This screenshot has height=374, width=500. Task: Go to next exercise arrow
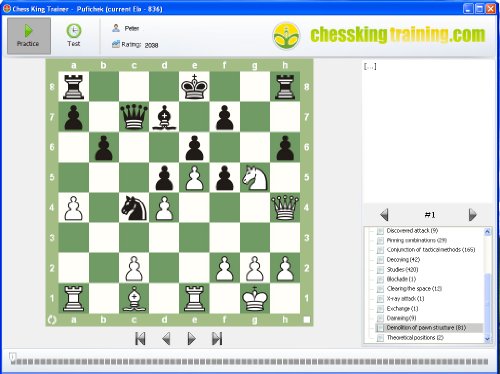pos(473,215)
